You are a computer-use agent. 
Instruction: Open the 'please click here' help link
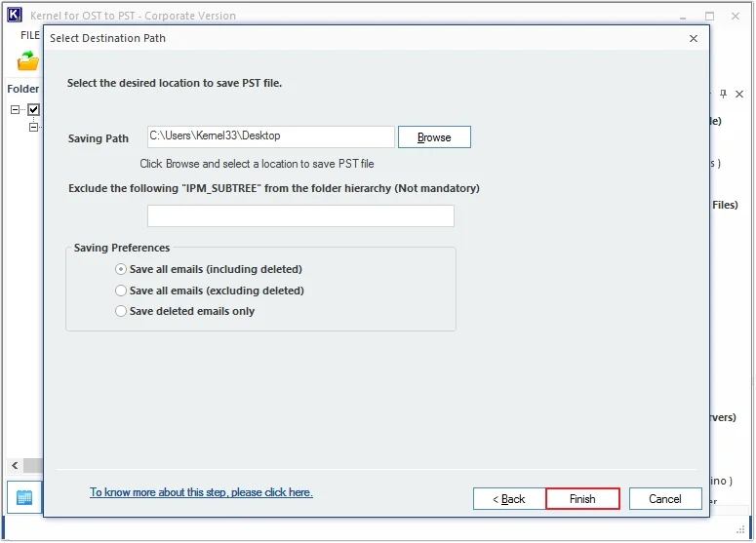(201, 492)
